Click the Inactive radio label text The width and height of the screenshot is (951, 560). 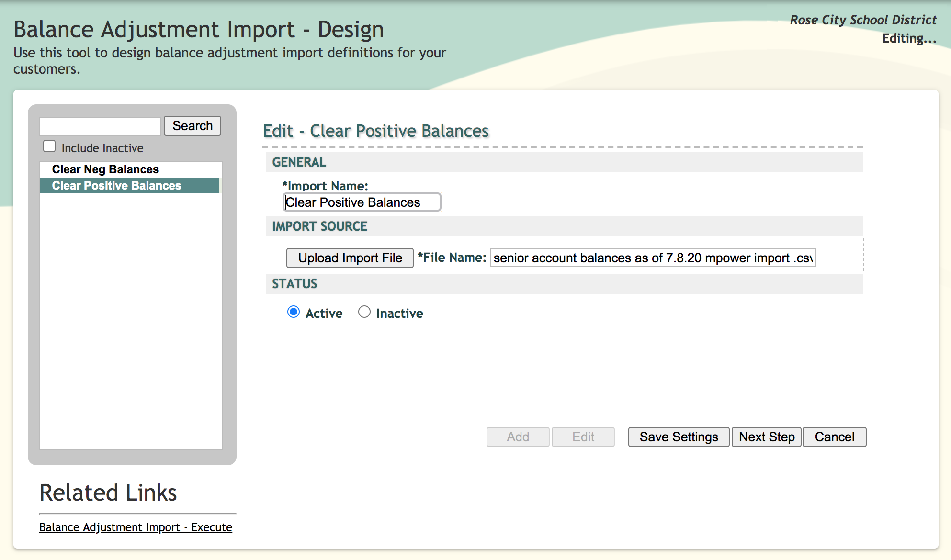399,314
